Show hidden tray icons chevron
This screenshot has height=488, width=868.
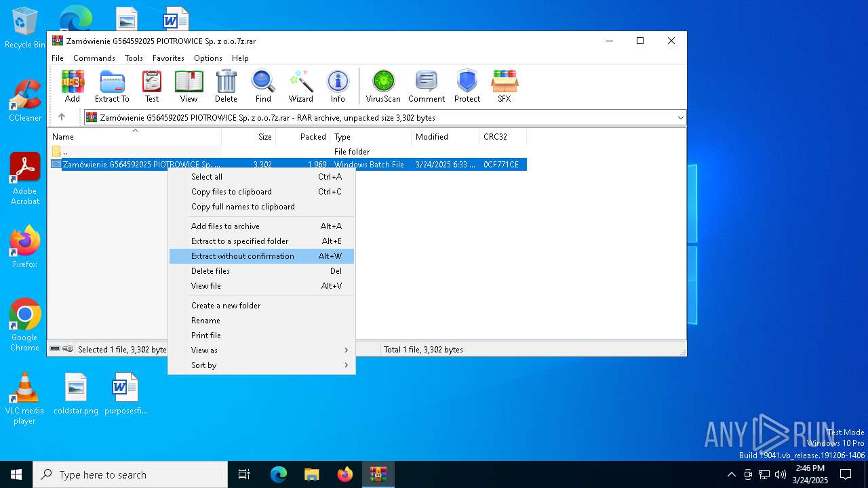[731, 474]
